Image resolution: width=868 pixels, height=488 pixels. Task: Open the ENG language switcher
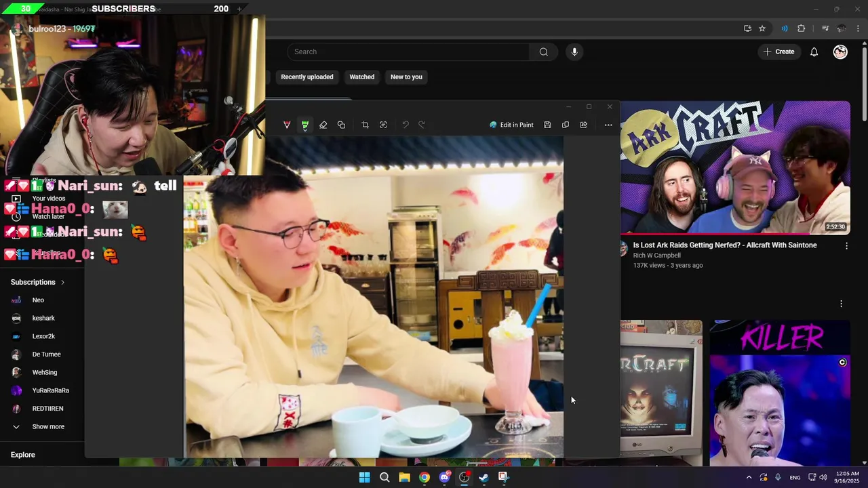pyautogui.click(x=795, y=478)
